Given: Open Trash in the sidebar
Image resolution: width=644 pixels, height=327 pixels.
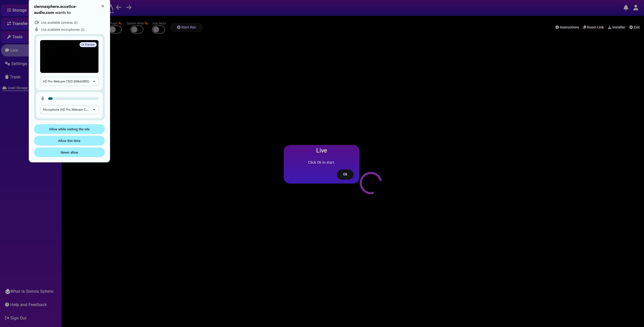Looking at the screenshot, I should coord(13,77).
